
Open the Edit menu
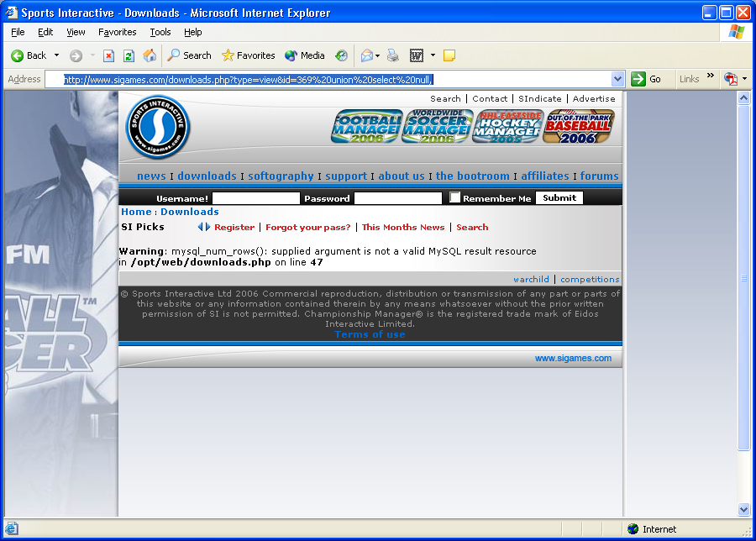point(45,32)
